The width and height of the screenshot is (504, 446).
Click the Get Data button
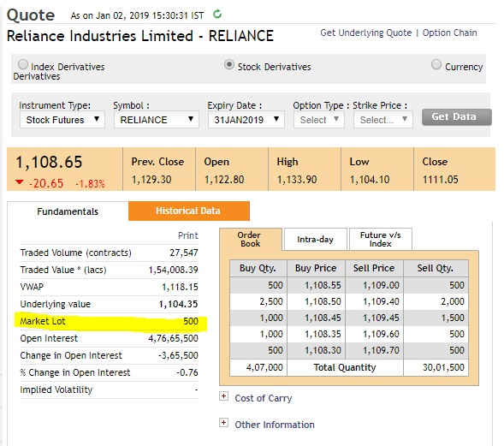pos(456,116)
